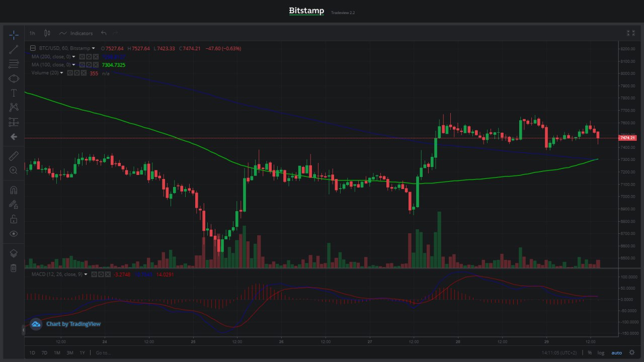Open settings for the MACD indicator

(101, 275)
